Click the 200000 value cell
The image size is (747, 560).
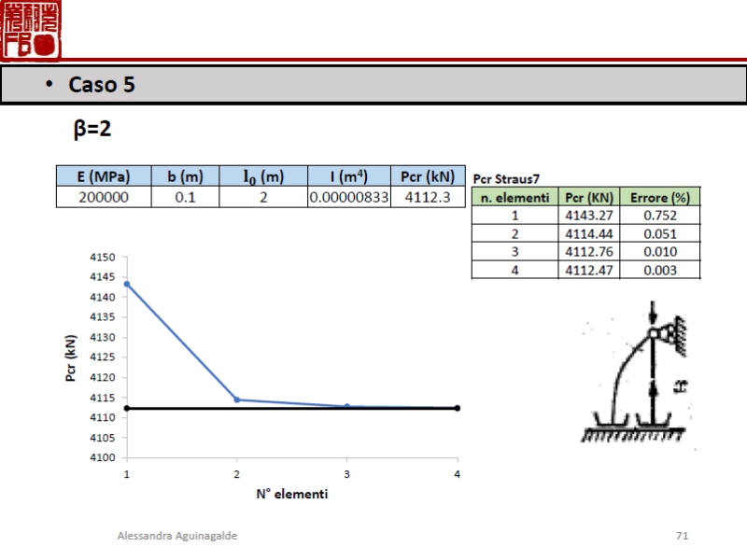click(x=104, y=197)
